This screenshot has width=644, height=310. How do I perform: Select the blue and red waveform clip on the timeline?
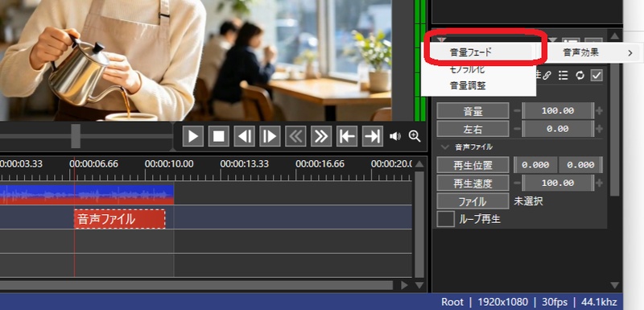[87, 195]
